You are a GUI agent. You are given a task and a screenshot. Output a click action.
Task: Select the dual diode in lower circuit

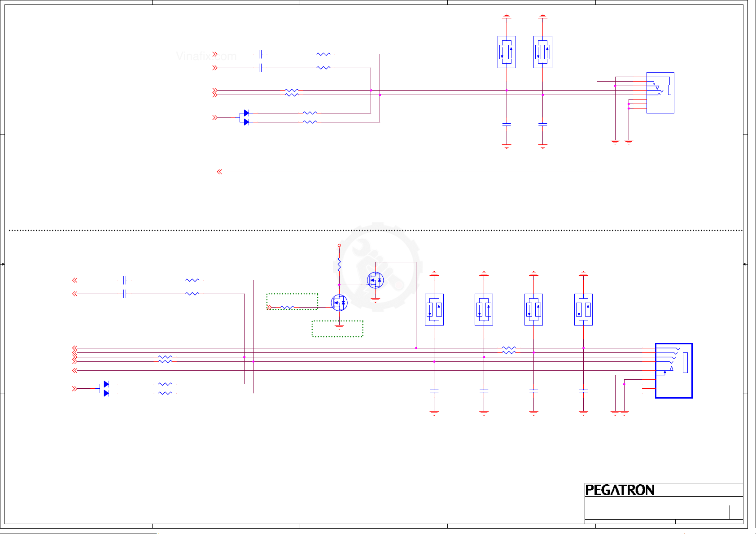tap(105, 389)
